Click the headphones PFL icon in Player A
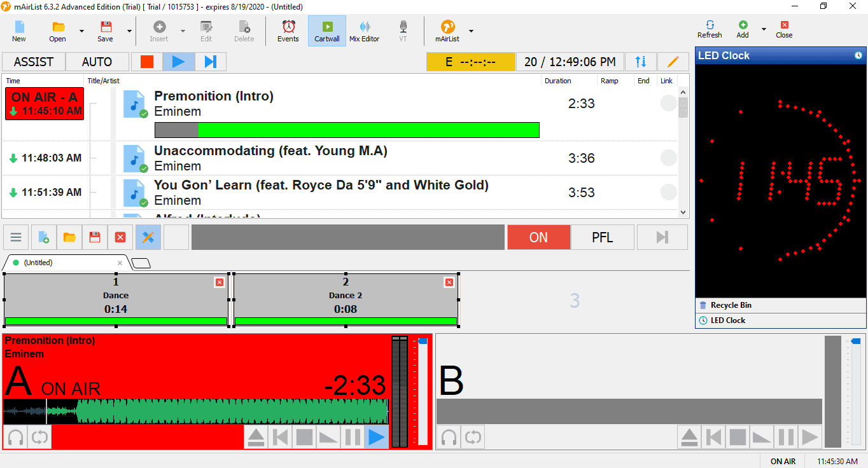 coord(15,437)
